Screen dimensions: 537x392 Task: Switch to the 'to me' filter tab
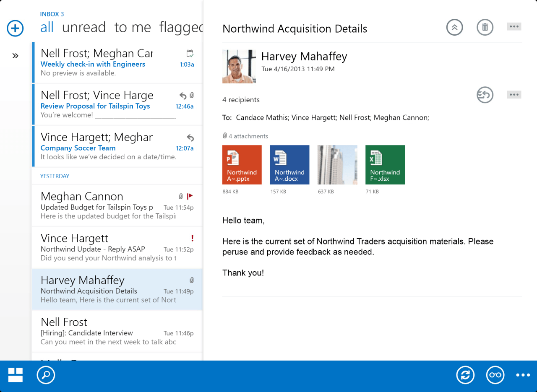point(133,27)
